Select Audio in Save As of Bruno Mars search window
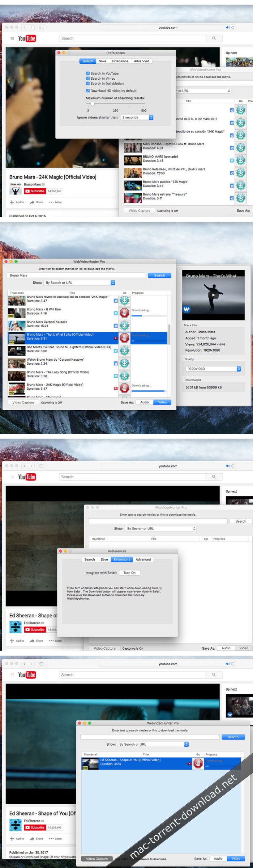253x868 pixels. (x=145, y=402)
